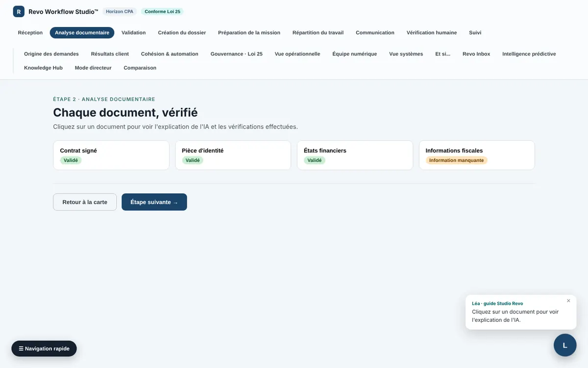
Task: Click Information manquante status badge
Action: click(x=457, y=160)
